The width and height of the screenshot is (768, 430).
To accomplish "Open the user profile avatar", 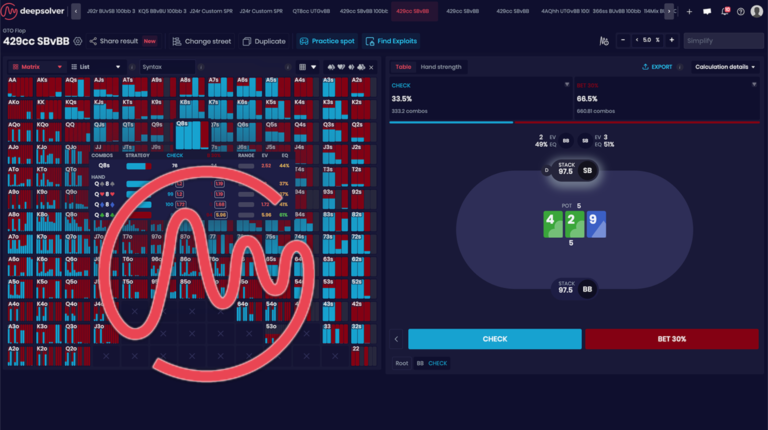I will (x=757, y=11).
